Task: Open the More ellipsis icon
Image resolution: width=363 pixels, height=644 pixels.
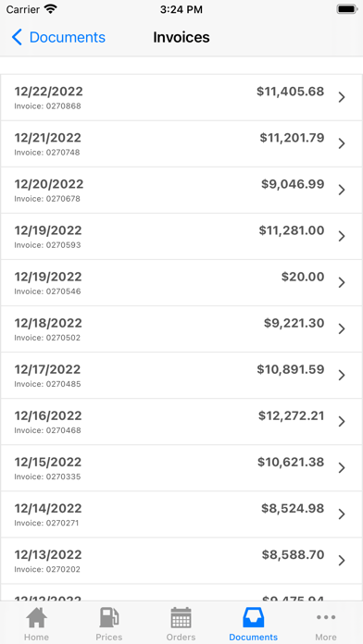Action: click(326, 617)
